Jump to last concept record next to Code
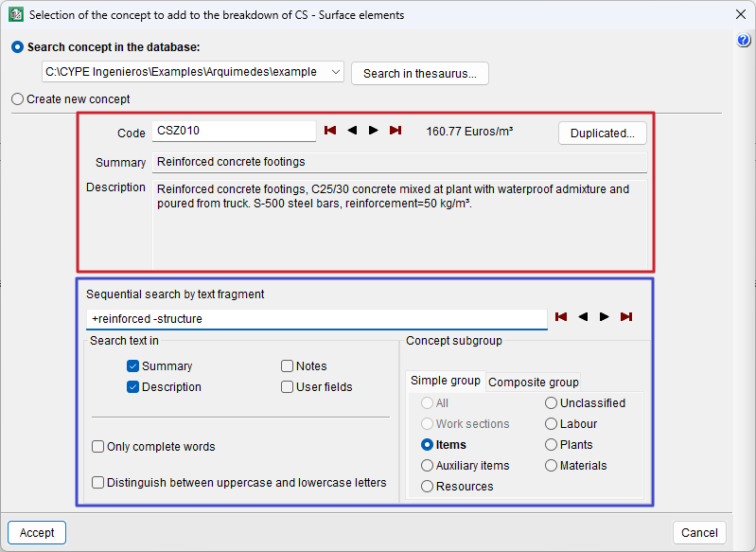The width and height of the screenshot is (756, 552). tap(396, 131)
